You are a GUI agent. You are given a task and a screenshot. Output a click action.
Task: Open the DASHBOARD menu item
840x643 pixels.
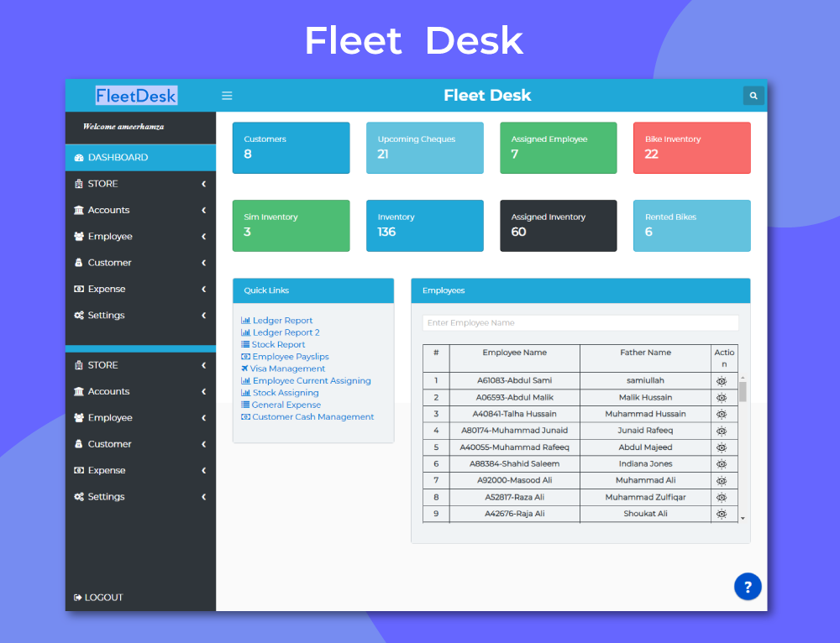(x=140, y=158)
